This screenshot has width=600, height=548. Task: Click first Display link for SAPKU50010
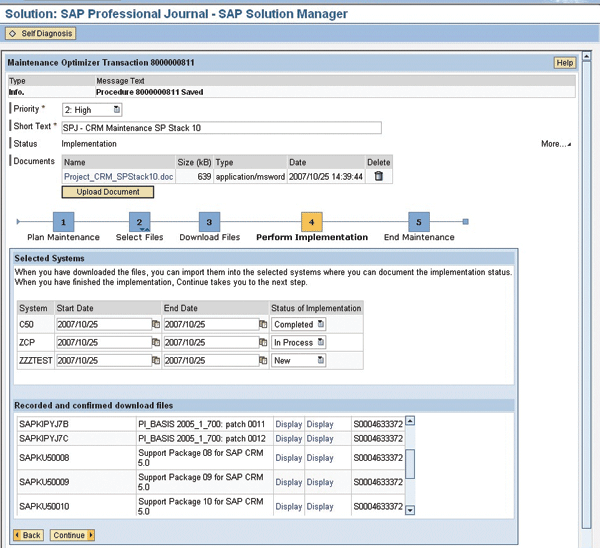tap(289, 506)
